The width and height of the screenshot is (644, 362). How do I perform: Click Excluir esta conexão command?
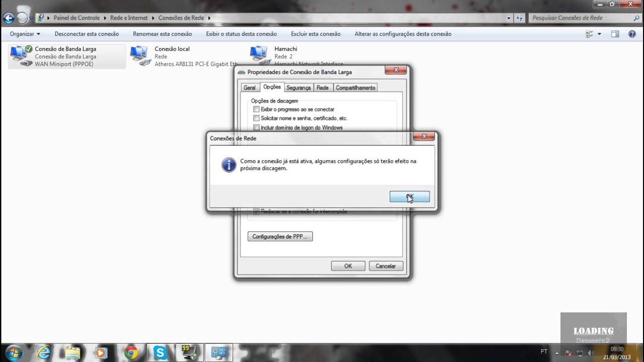pos(315,34)
